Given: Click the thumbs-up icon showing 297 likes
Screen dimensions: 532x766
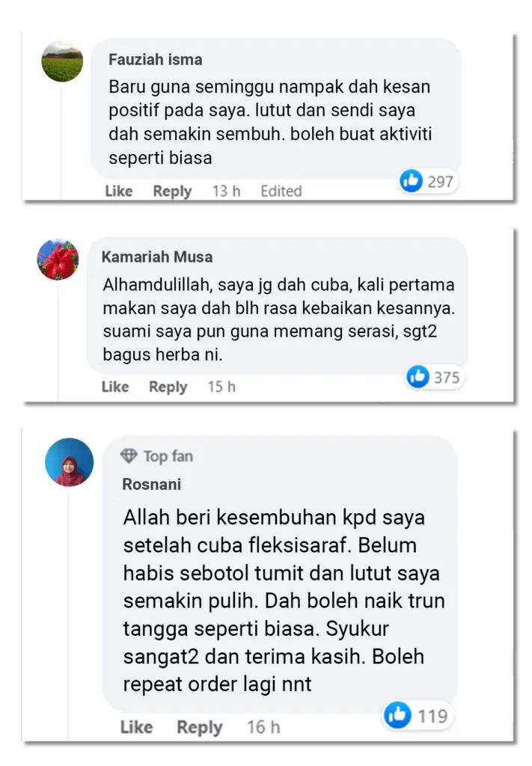Looking at the screenshot, I should pos(412,181).
